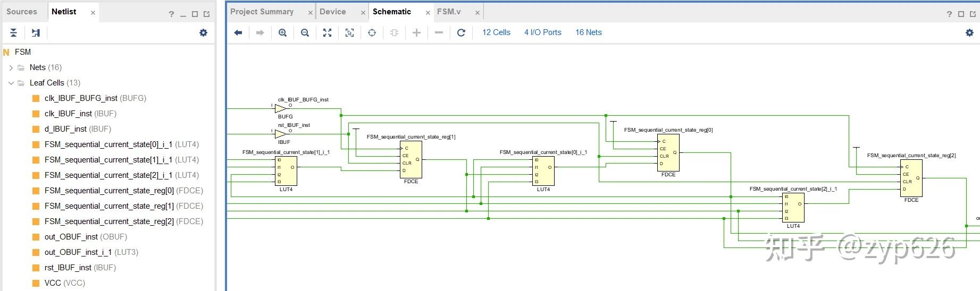Select out_OBUF_inst_i_1 (LUT3) cell

(x=91, y=252)
